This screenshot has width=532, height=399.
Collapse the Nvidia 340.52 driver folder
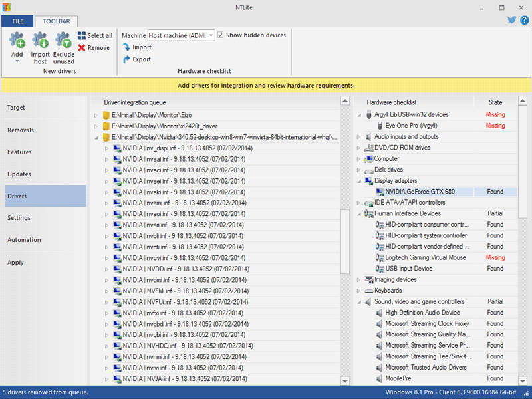96,138
